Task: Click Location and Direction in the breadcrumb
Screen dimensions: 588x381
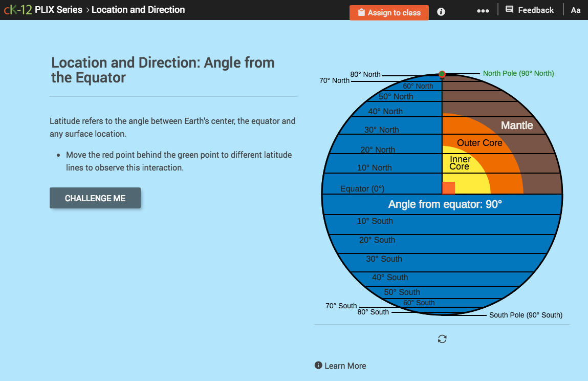Action: coord(138,9)
